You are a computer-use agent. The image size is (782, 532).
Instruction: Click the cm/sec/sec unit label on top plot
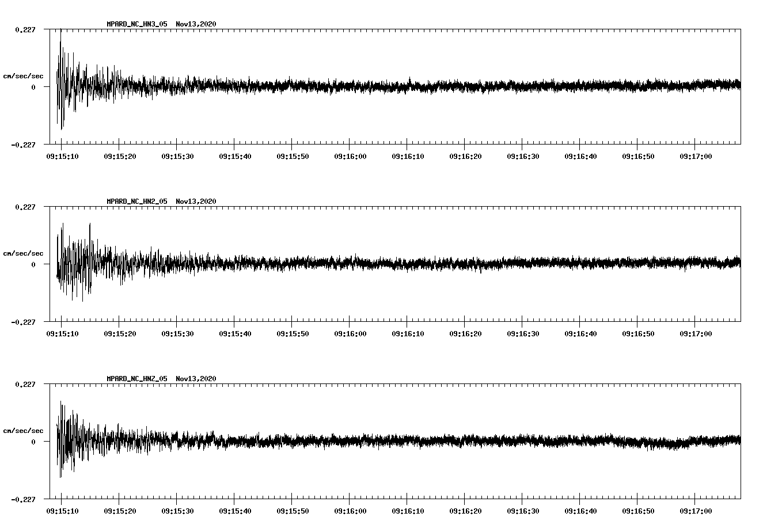[23, 75]
